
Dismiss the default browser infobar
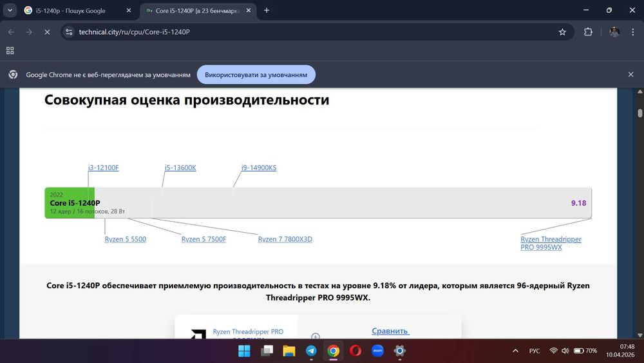coord(631,74)
